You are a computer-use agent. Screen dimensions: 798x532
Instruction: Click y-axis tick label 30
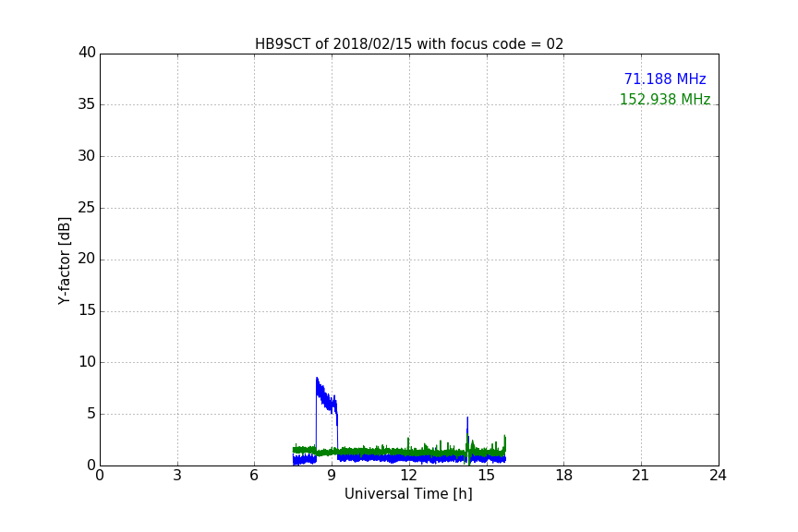pyautogui.click(x=87, y=156)
